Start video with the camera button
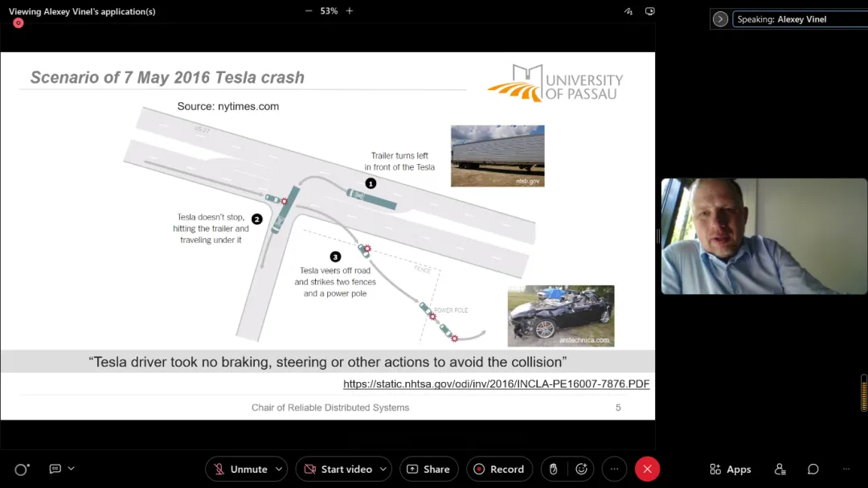 point(338,470)
